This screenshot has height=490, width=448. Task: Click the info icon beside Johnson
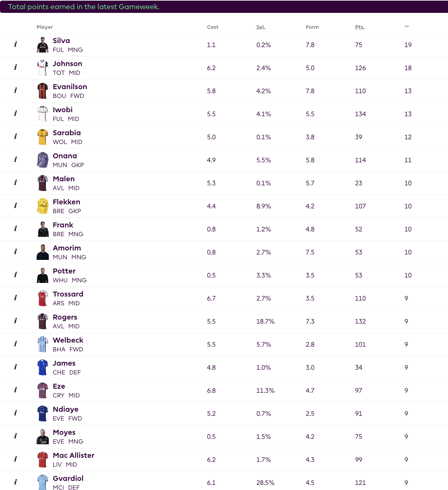point(15,67)
